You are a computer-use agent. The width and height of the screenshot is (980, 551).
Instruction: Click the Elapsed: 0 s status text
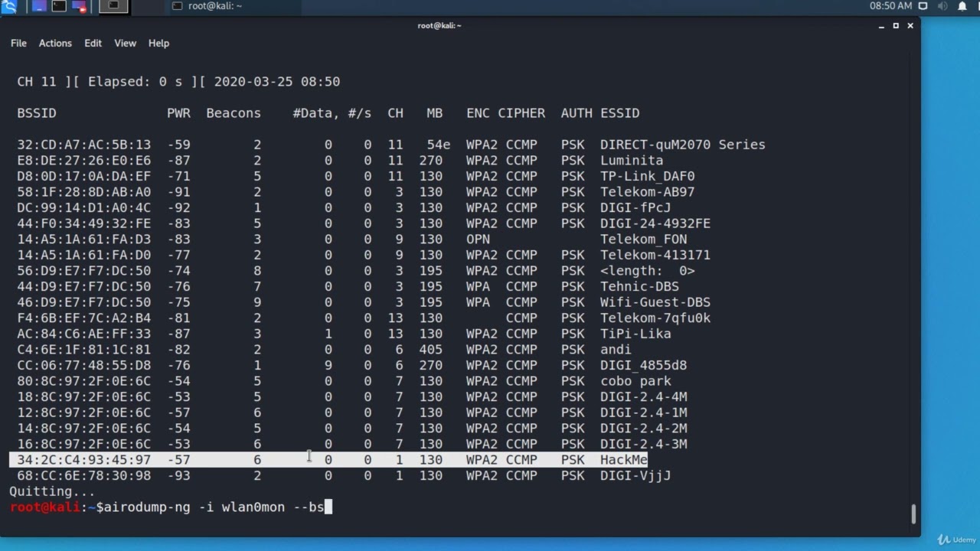pyautogui.click(x=136, y=82)
